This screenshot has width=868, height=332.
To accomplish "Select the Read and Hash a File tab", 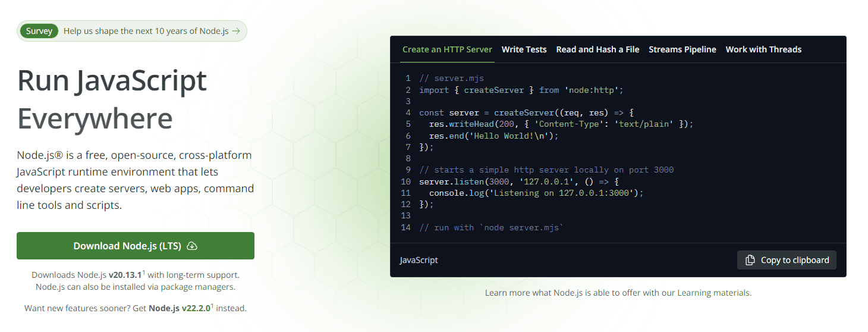I will pos(597,49).
